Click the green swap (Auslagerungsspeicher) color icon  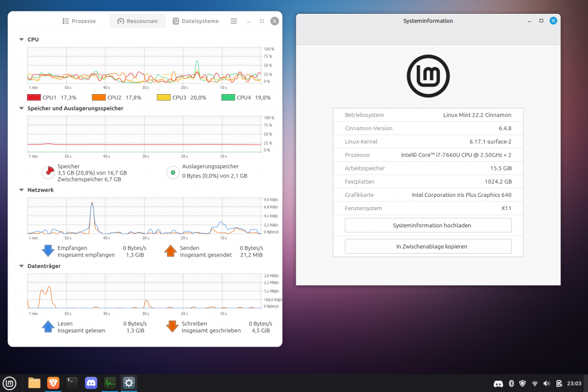coord(172,172)
